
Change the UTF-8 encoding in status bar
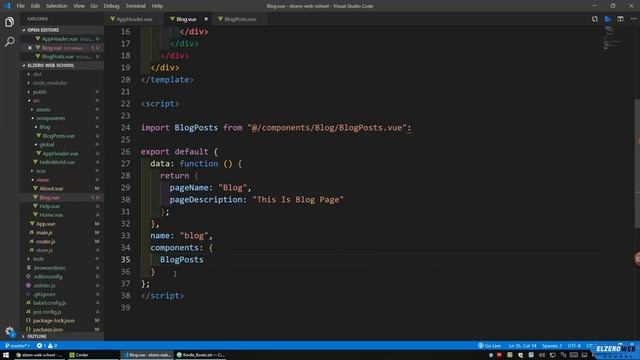tap(574, 346)
